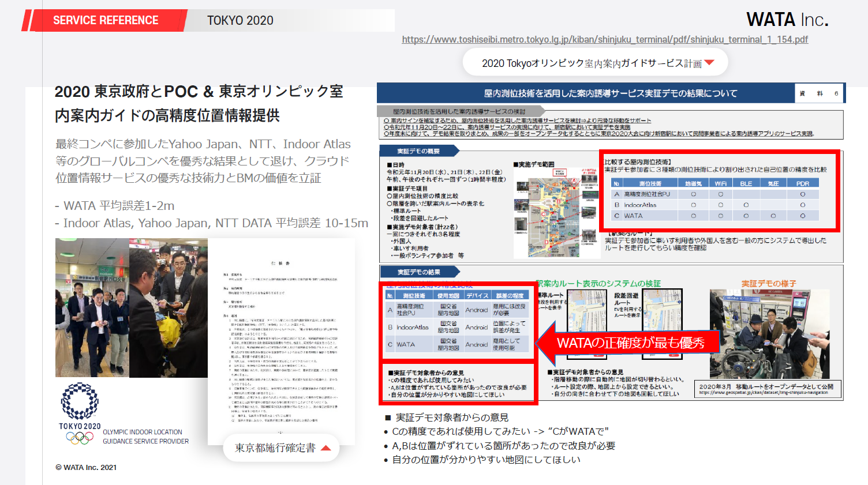Click the Olympic rings symbol
Viewport: 868px width, 485px height.
tap(80, 438)
